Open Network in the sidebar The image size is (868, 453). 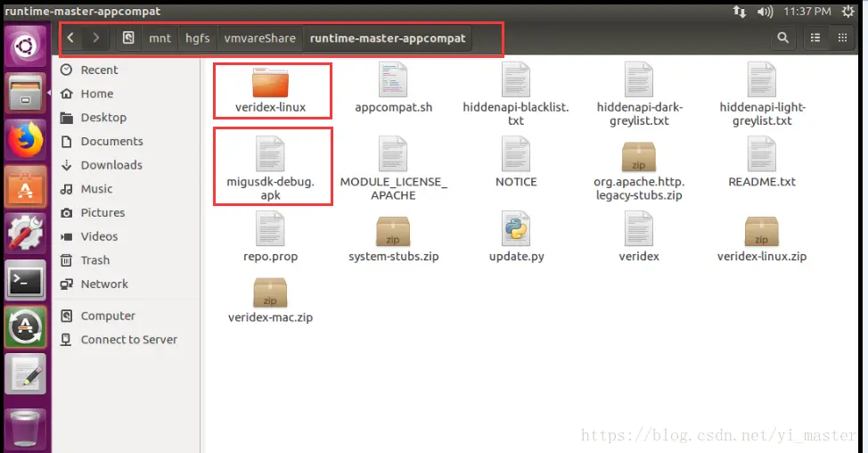(x=104, y=284)
